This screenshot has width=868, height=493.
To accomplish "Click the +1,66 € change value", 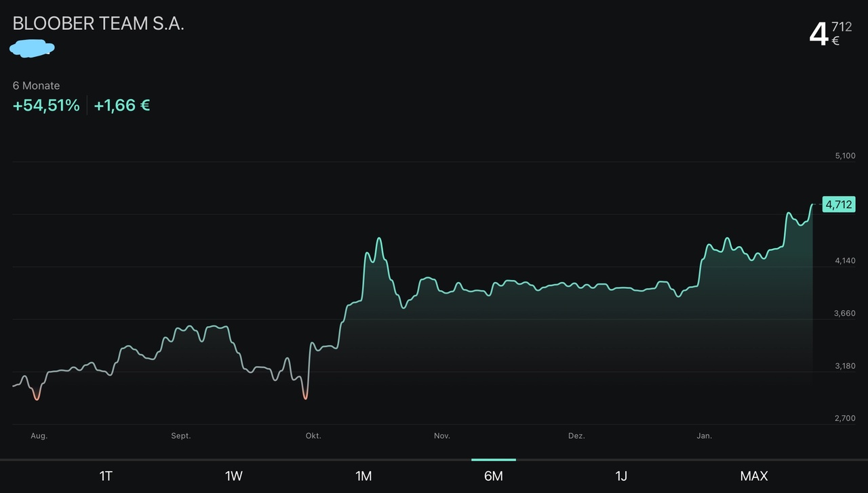I will pyautogui.click(x=122, y=106).
